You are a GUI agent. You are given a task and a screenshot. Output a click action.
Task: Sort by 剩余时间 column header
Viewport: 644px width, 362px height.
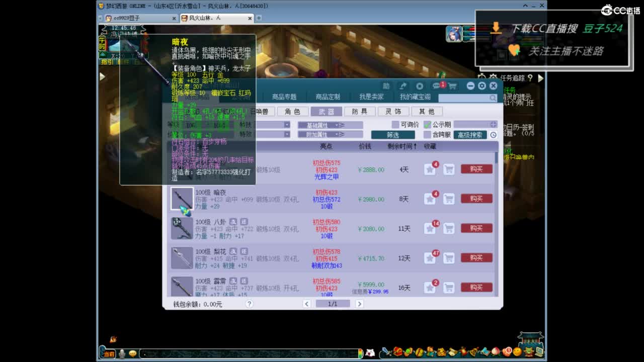[x=402, y=146]
